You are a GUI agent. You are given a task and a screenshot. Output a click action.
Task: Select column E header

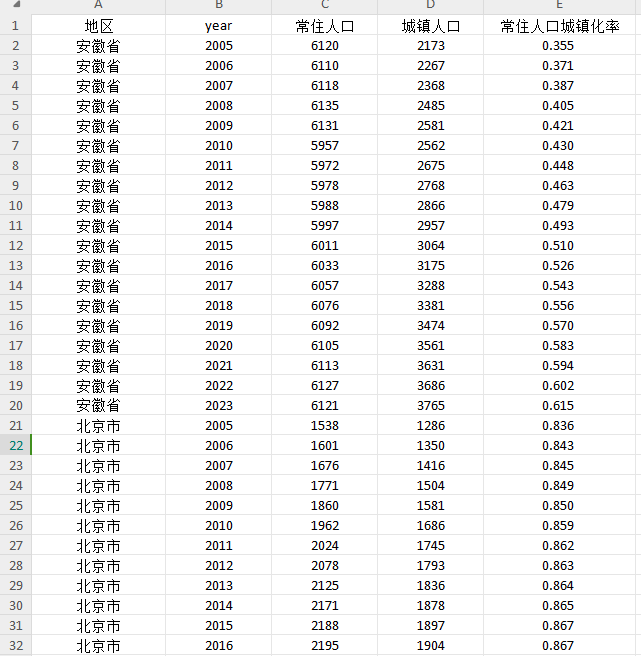tap(560, 6)
